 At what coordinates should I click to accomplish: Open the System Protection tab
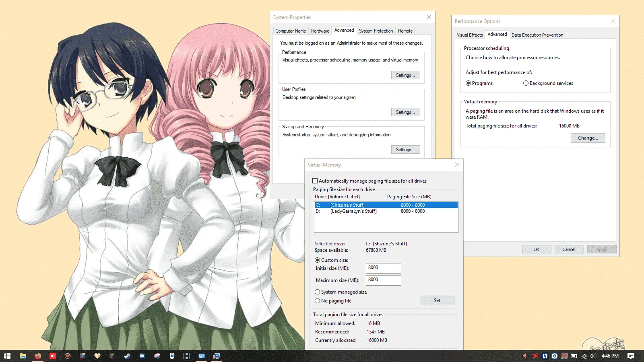[376, 31]
